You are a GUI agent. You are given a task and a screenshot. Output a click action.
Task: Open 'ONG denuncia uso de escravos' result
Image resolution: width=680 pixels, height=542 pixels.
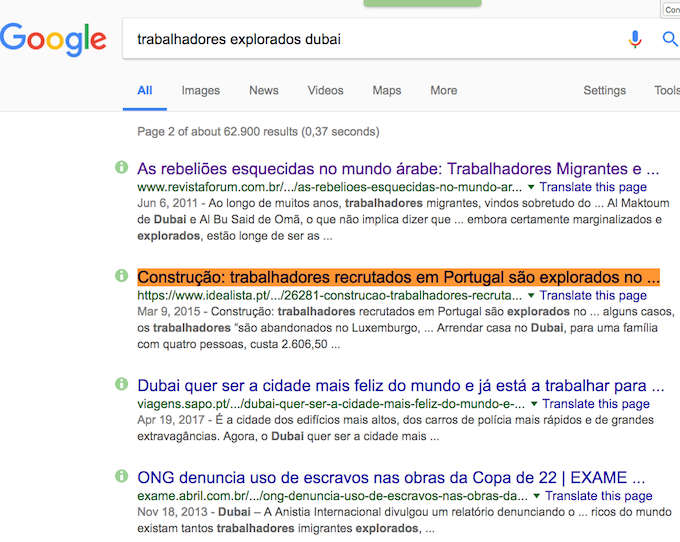tap(391, 477)
